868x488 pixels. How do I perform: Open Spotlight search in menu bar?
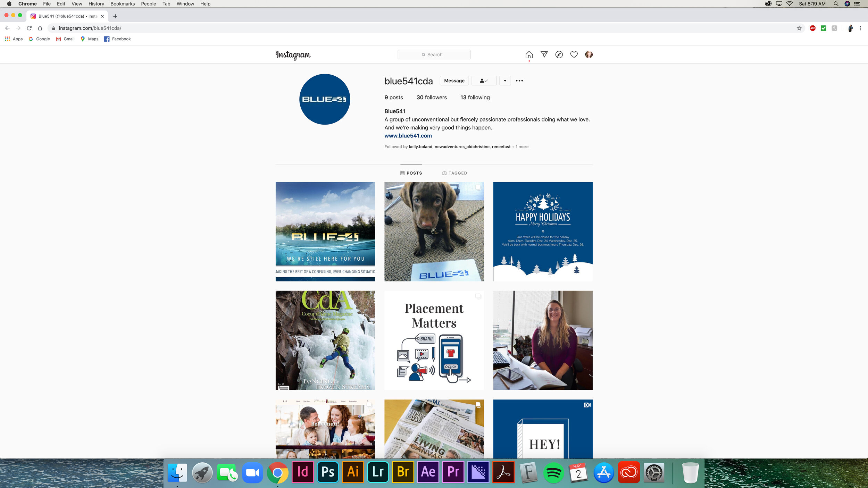[836, 4]
